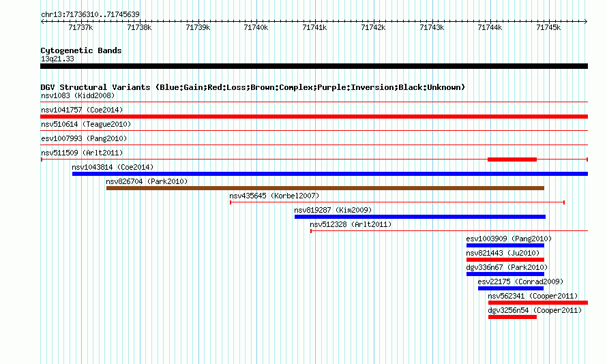Click the esv1007993 (Pang2010) label
This screenshot has width=607, height=364.
click(x=84, y=138)
